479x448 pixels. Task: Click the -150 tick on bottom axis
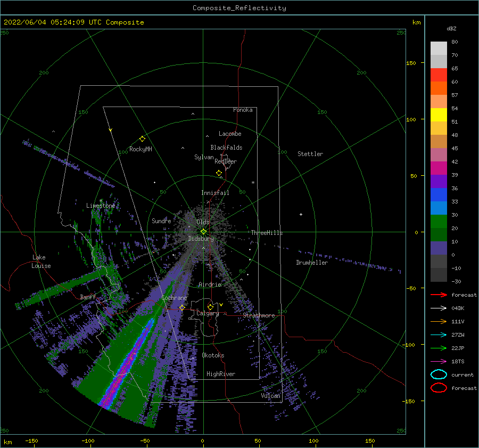[x=31, y=441]
